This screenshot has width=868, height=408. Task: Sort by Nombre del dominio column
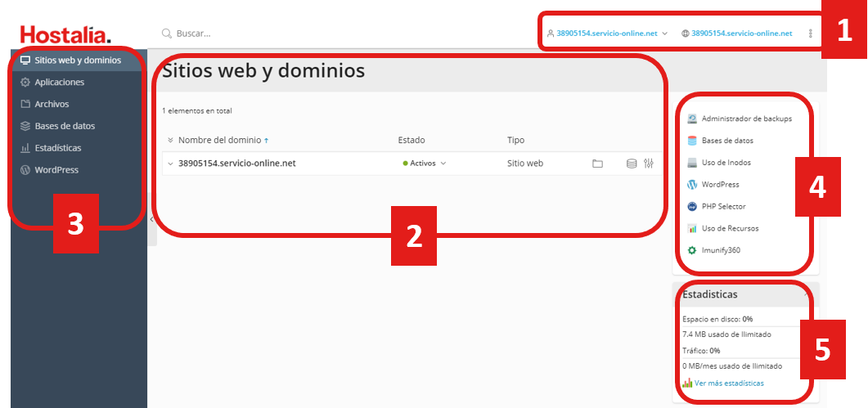[219, 141]
